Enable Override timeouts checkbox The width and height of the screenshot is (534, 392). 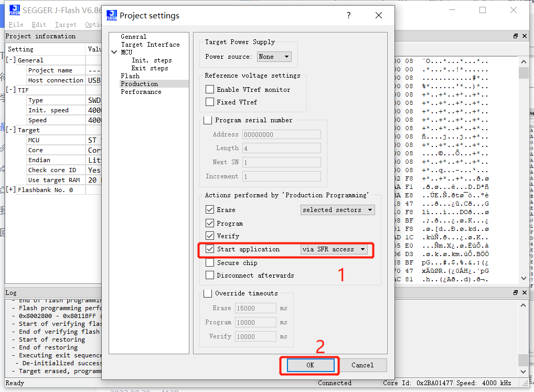point(207,293)
